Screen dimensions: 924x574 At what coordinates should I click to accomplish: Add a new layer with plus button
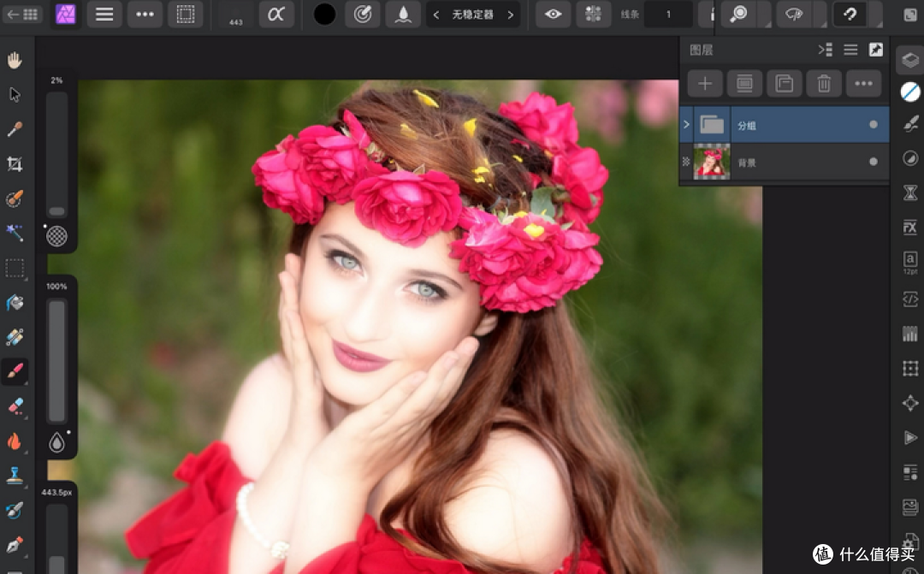[x=705, y=84]
